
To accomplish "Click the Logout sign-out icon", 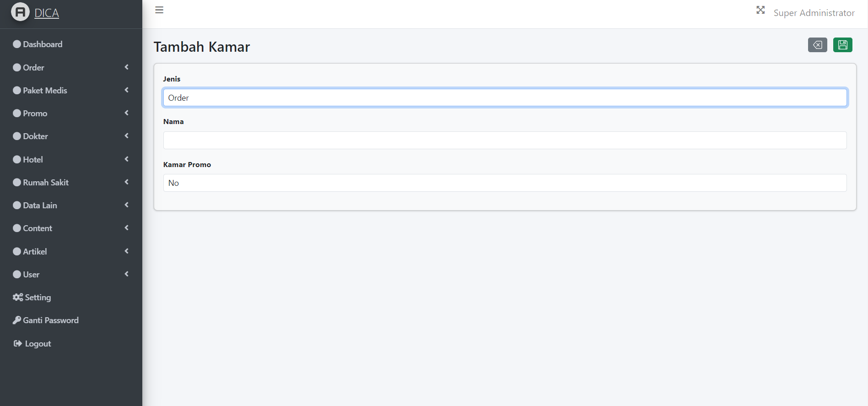I will coord(18,343).
